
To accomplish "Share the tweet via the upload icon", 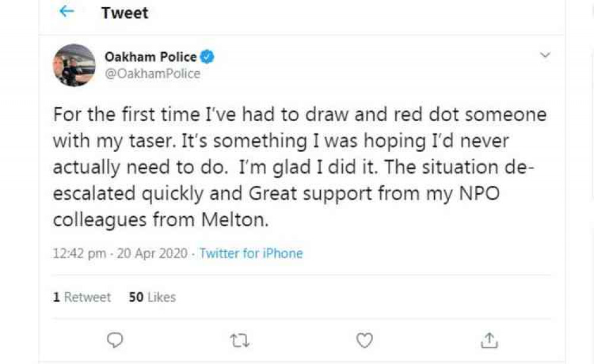I will tap(489, 340).
